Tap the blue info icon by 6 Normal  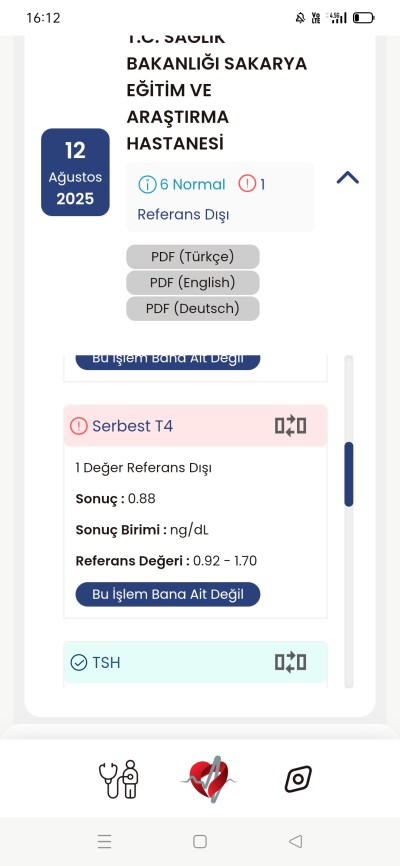click(x=147, y=184)
